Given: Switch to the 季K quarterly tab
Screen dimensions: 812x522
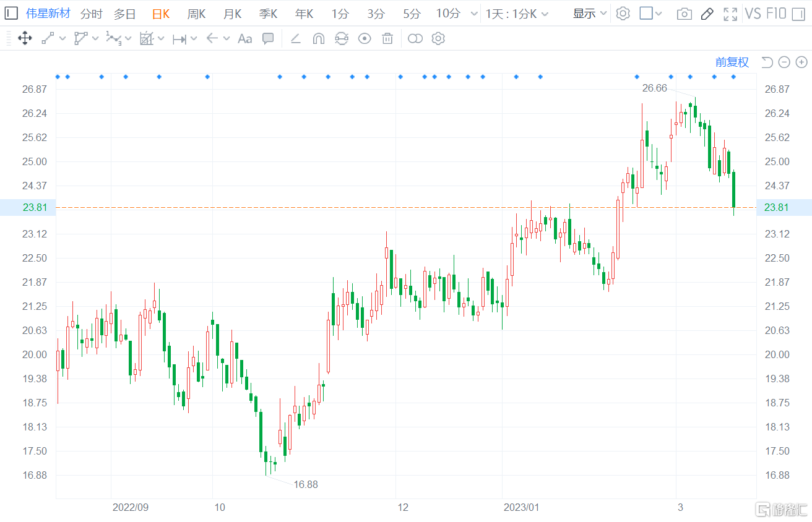Looking at the screenshot, I should 268,14.
